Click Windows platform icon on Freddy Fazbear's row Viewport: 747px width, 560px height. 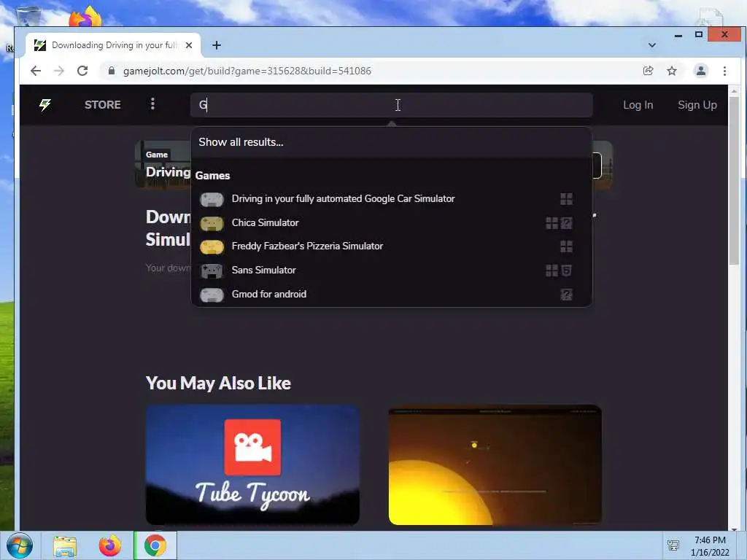pos(566,246)
